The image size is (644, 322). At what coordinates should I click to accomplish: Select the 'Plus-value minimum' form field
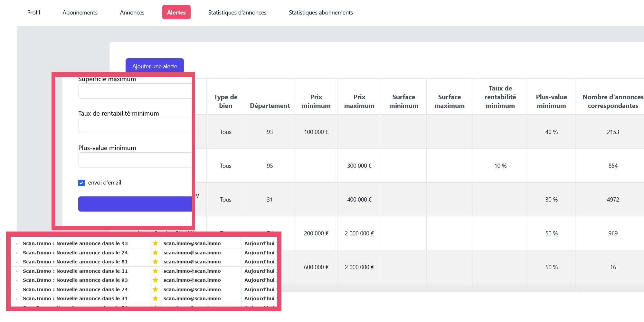tap(135, 160)
